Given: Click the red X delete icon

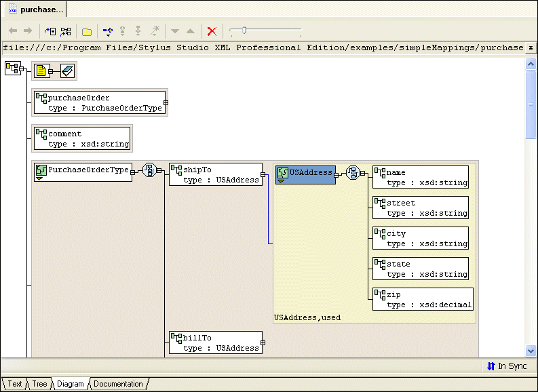Looking at the screenshot, I should point(212,31).
